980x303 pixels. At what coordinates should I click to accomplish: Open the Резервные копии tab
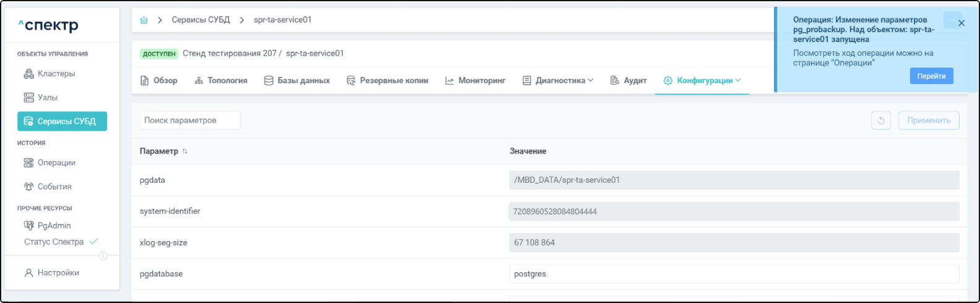(387, 81)
